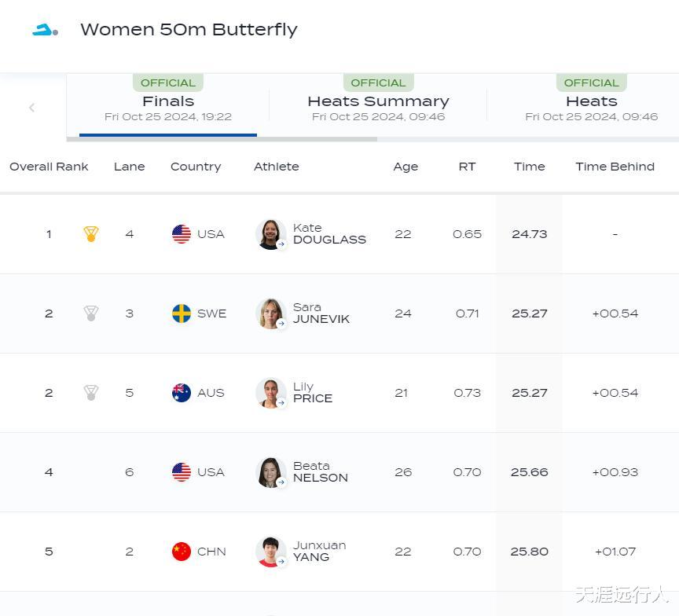Click the silver medal icon beside Sara Junevik's rank
This screenshot has height=616, width=679.
(x=91, y=313)
